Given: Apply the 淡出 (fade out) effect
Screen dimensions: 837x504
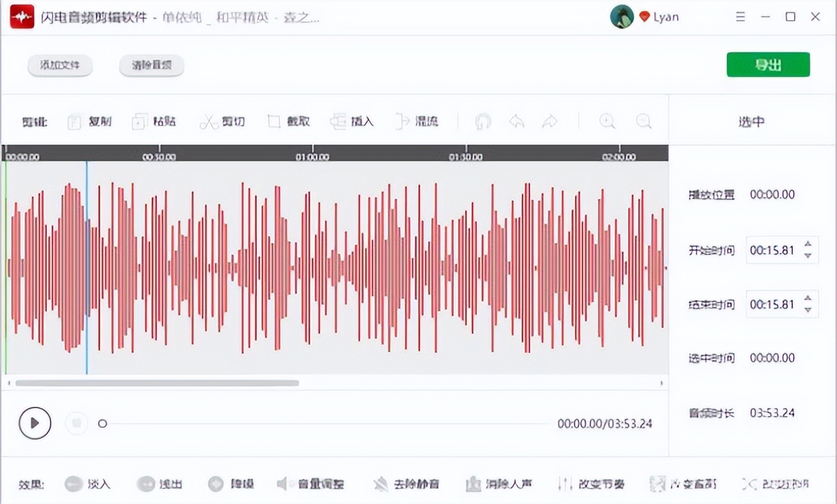Looking at the screenshot, I should [x=159, y=484].
